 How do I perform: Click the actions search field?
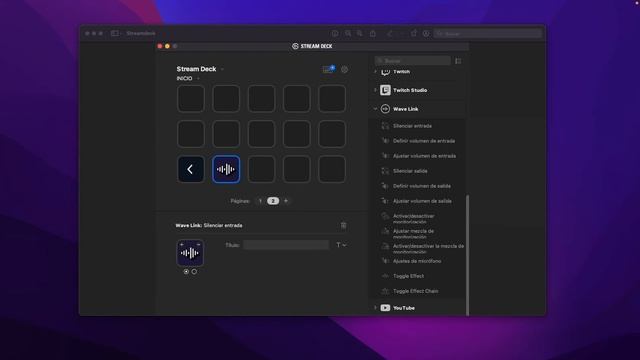coord(413,61)
